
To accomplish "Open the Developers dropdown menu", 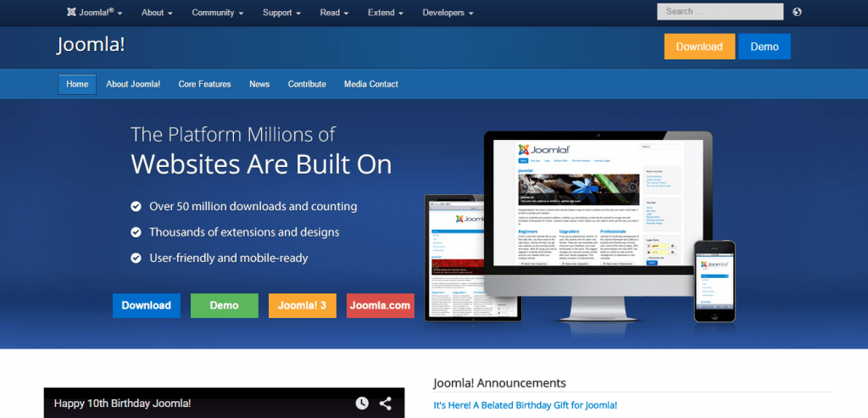I will [x=448, y=12].
